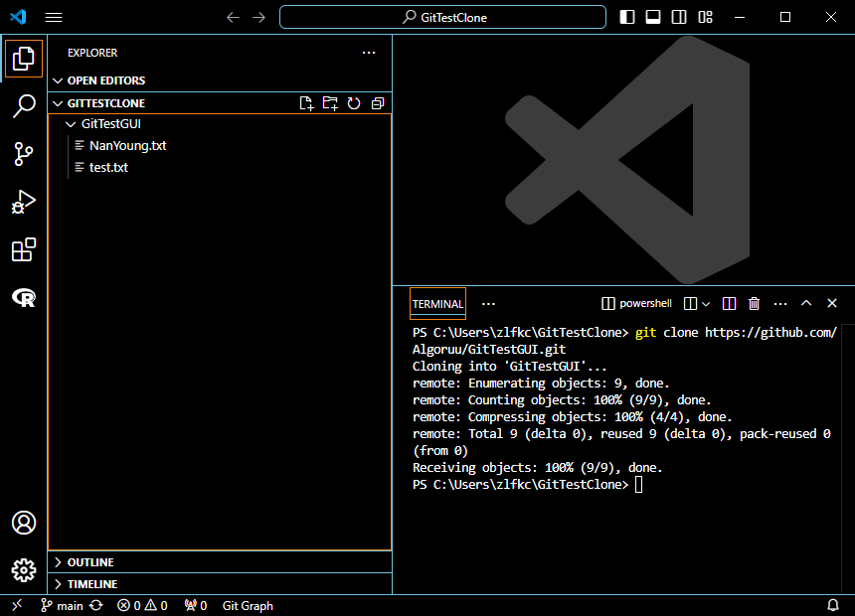Open problems errors and warnings indicator
The width and height of the screenshot is (855, 616).
pos(142,606)
